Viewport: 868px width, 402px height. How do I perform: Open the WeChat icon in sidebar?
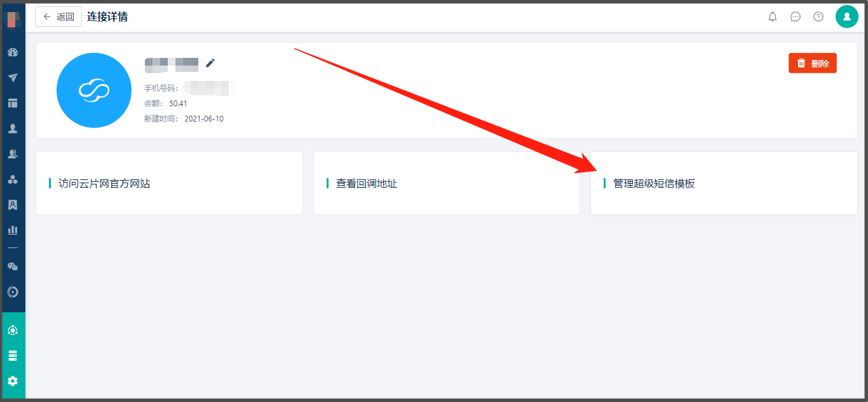(13, 267)
